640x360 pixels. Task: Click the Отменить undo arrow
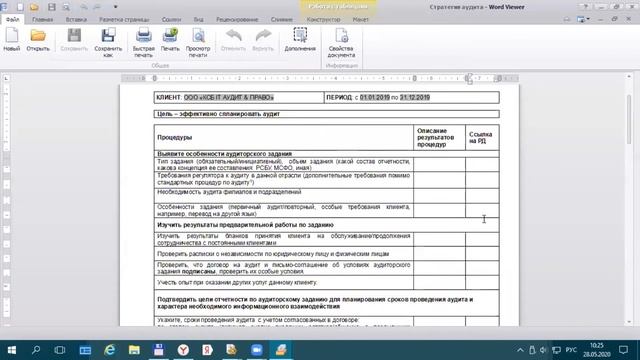(x=233, y=36)
